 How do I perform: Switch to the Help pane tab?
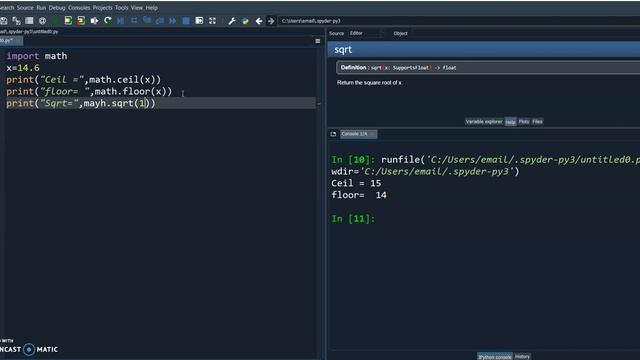click(511, 122)
